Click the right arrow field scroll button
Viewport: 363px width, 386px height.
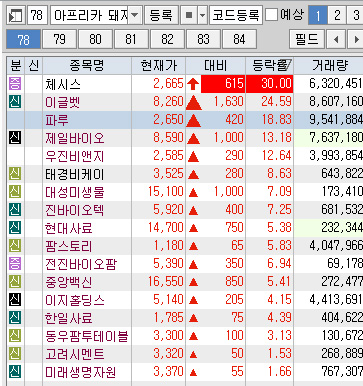[355, 40]
